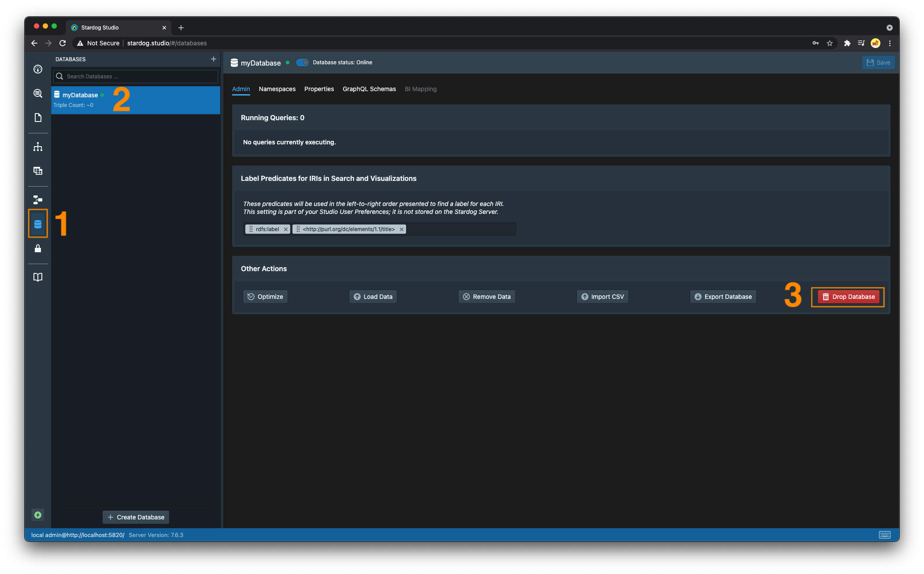
Task: Remove the rdfs:label predicate tag
Action: 286,229
